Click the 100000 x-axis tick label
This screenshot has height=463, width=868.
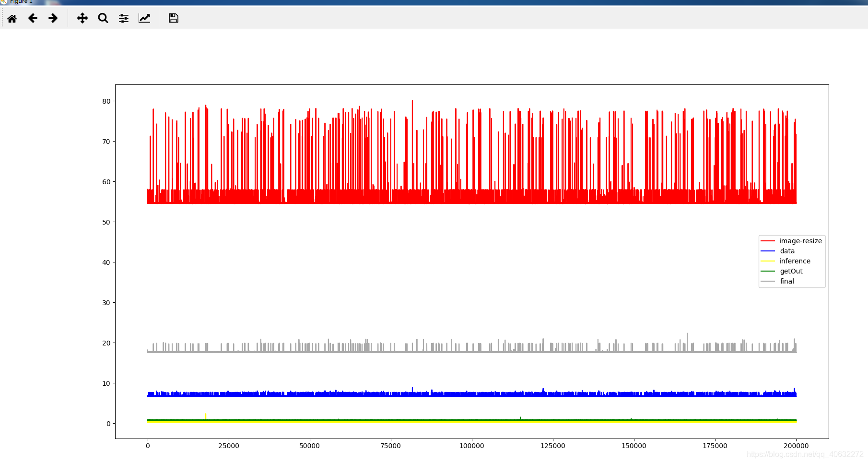[x=472, y=446]
